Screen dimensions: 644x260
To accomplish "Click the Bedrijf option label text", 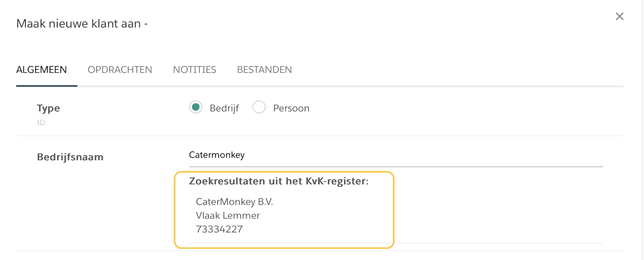I will [224, 108].
